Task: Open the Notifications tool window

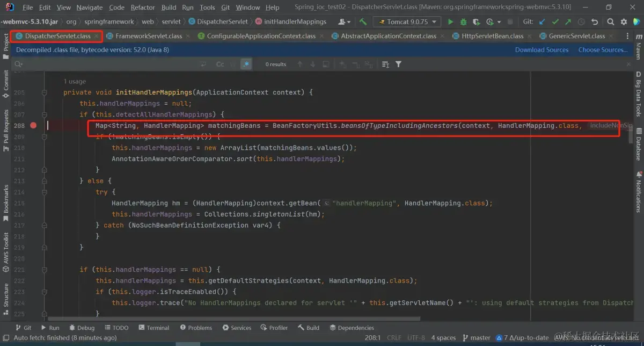Action: [639, 192]
